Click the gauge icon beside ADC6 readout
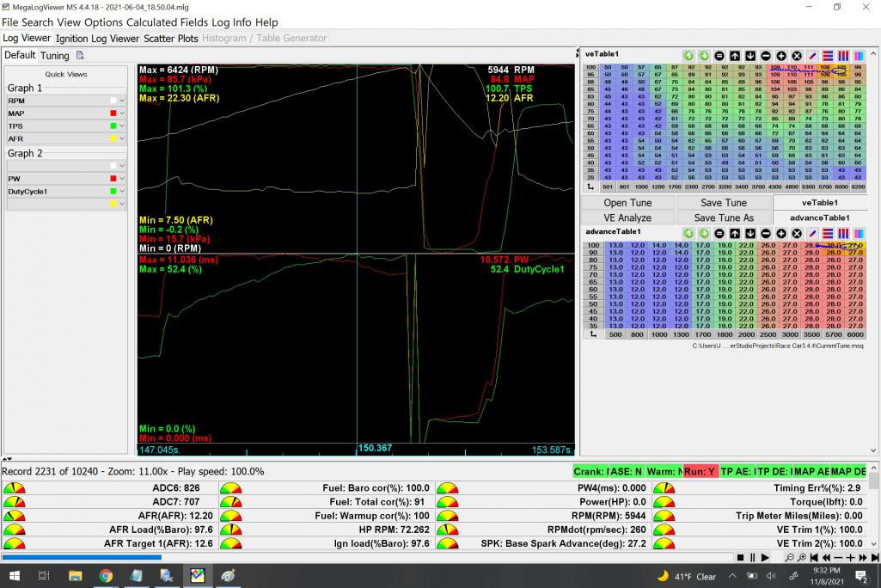This screenshot has height=588, width=881. (x=14, y=488)
